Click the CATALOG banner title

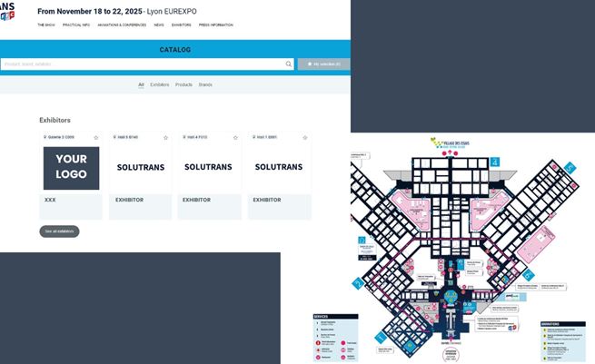175,50
